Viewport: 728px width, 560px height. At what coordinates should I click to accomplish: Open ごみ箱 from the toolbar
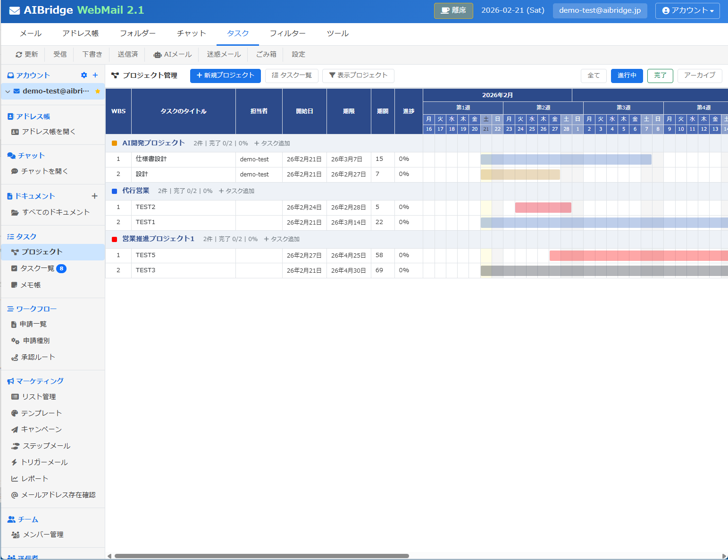(266, 54)
